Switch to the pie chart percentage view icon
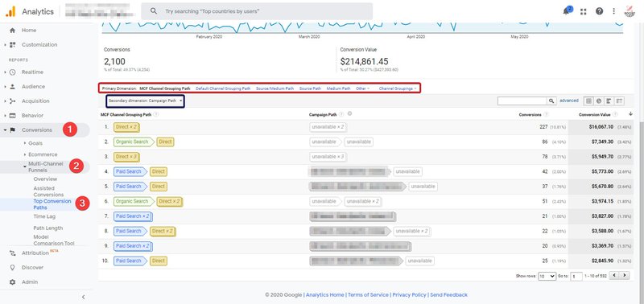The height and width of the screenshot is (304, 644). click(599, 101)
